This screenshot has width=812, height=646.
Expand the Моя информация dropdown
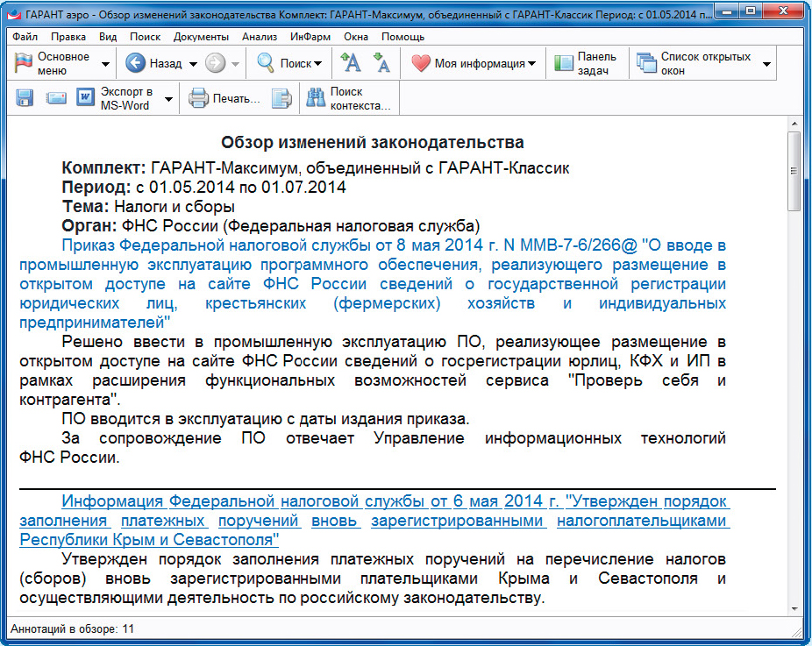pos(531,64)
